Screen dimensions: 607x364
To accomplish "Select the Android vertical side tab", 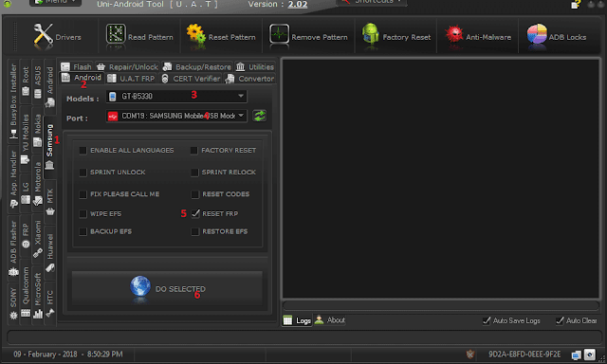I will [50, 86].
